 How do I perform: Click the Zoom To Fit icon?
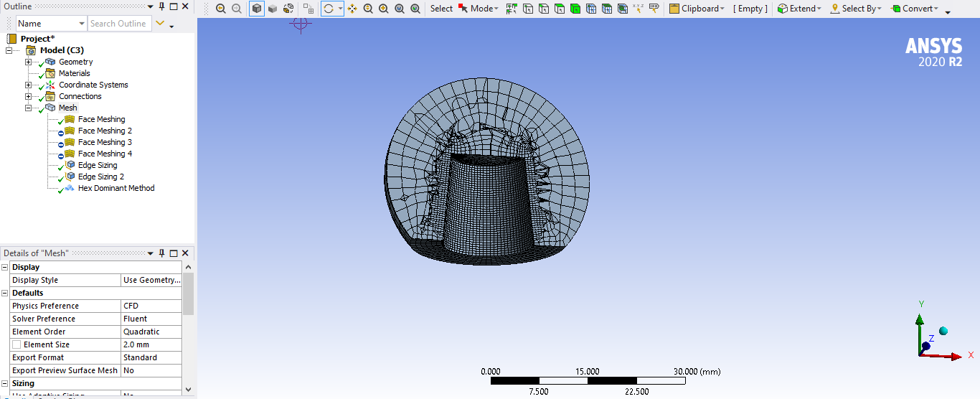(x=400, y=9)
